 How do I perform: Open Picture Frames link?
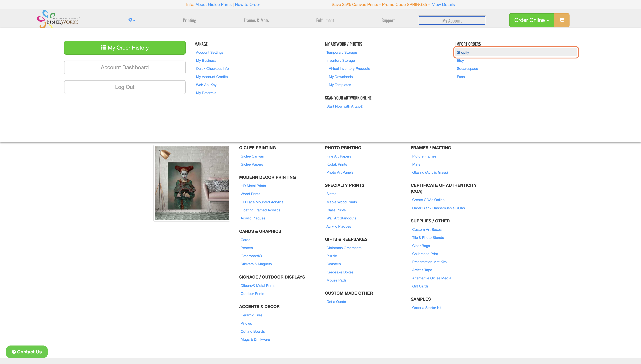tap(424, 156)
